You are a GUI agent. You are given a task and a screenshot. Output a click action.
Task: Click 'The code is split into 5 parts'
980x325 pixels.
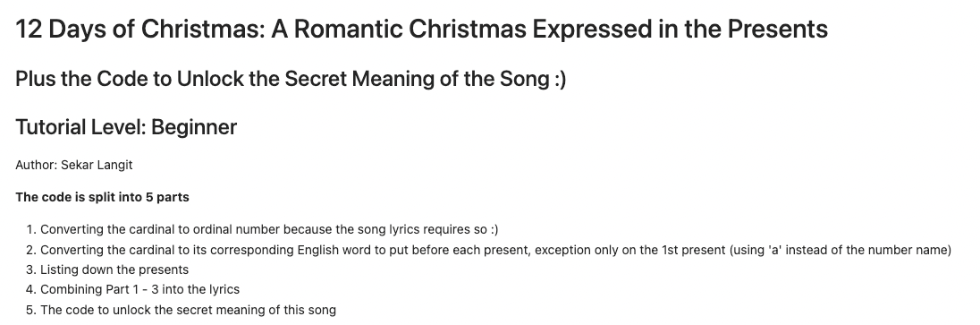pos(103,197)
